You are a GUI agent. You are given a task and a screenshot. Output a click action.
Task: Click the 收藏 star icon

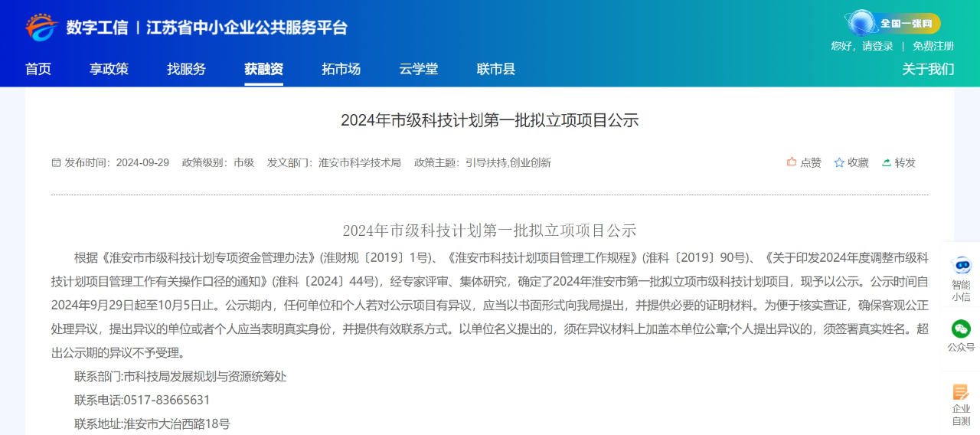tap(839, 162)
